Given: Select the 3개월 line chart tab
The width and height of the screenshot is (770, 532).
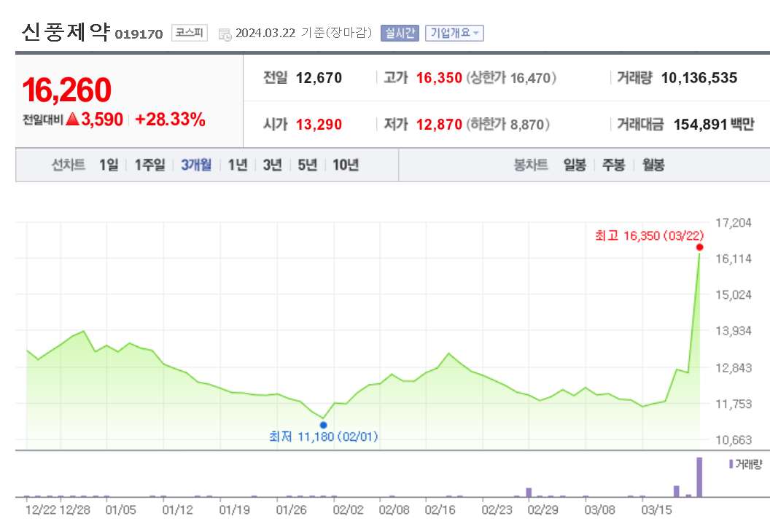Looking at the screenshot, I should pos(196,165).
